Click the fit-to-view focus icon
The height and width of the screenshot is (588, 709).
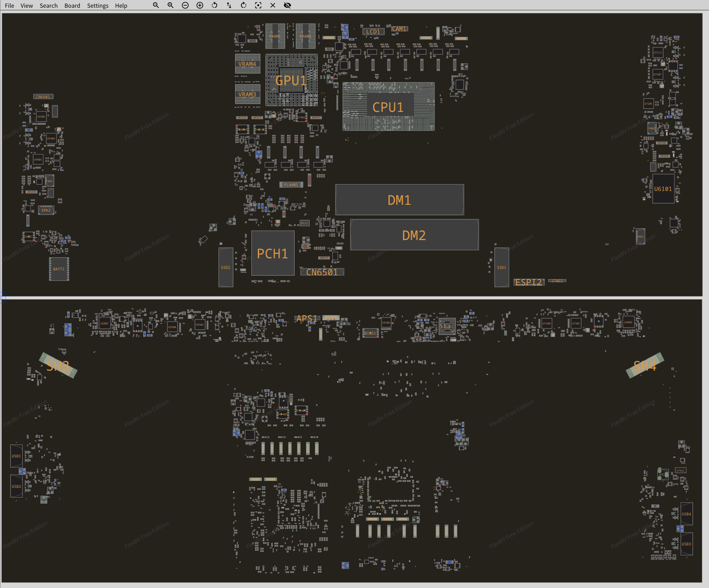point(258,5)
